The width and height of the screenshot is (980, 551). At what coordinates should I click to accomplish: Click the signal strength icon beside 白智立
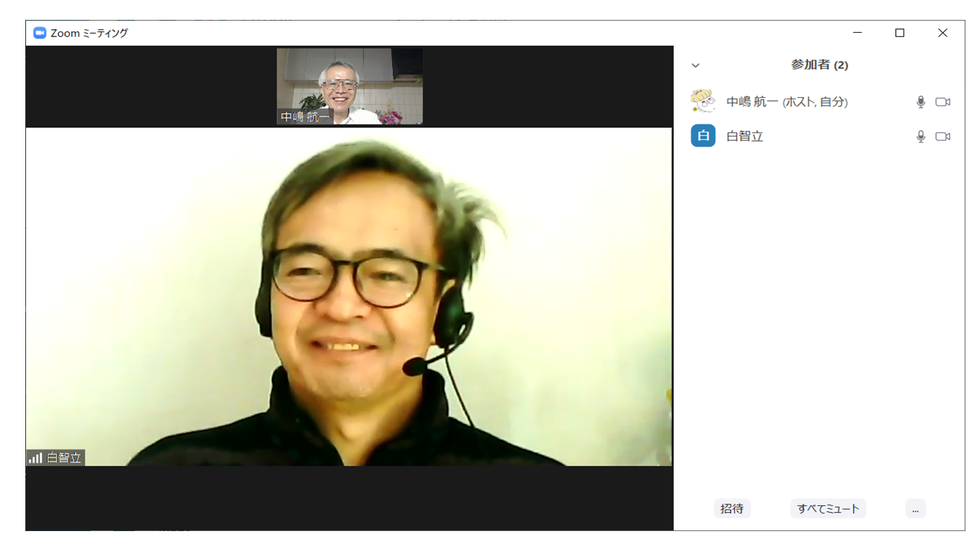[35, 458]
